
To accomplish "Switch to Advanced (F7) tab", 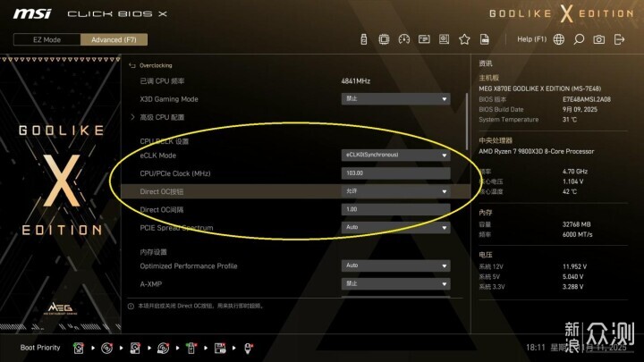I will [114, 40].
